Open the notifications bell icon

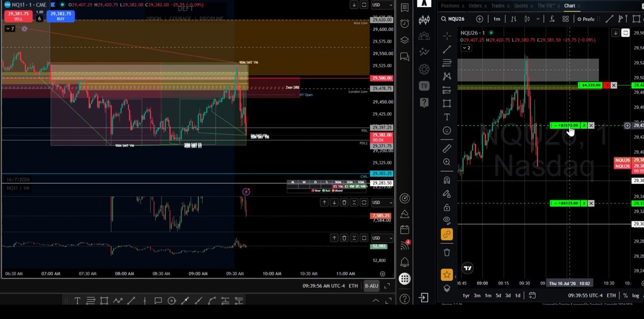pyautogui.click(x=405, y=262)
